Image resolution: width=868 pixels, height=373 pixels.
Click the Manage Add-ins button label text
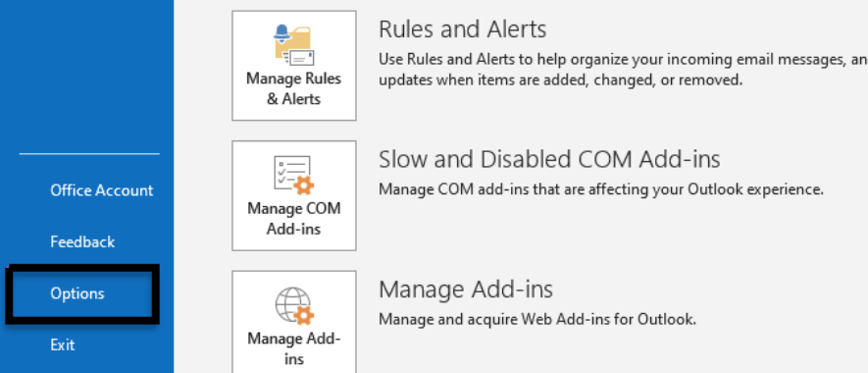pos(294,348)
